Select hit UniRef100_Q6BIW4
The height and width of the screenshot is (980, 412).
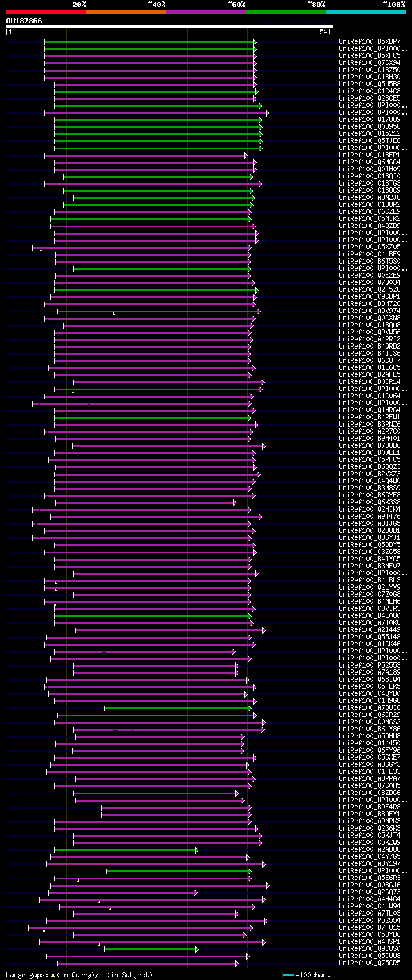(x=370, y=680)
